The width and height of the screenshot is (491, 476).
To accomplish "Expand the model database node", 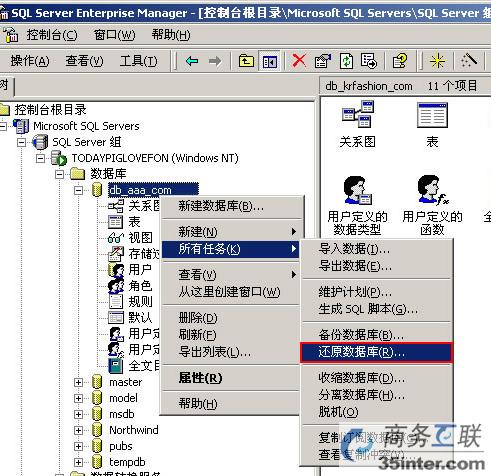I will (78, 398).
